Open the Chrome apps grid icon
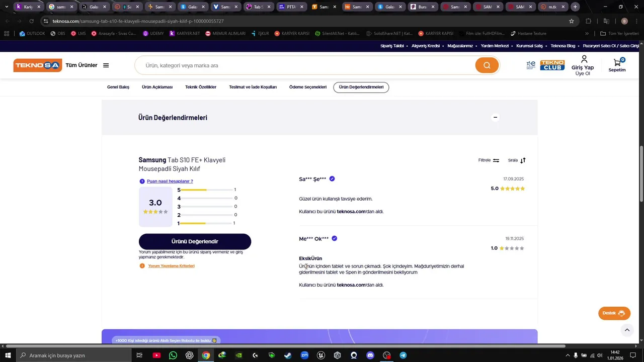This screenshot has height=362, width=644. (7, 34)
